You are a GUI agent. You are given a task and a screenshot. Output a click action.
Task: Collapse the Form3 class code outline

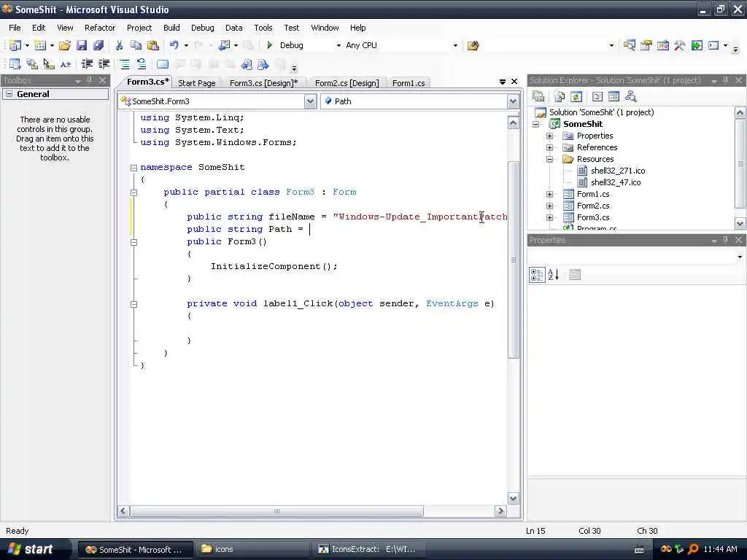(x=134, y=192)
